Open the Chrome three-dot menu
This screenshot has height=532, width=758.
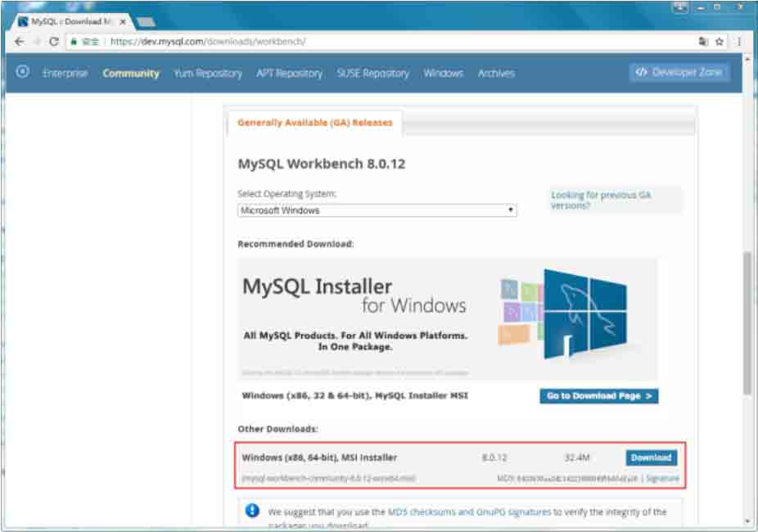pyautogui.click(x=739, y=42)
